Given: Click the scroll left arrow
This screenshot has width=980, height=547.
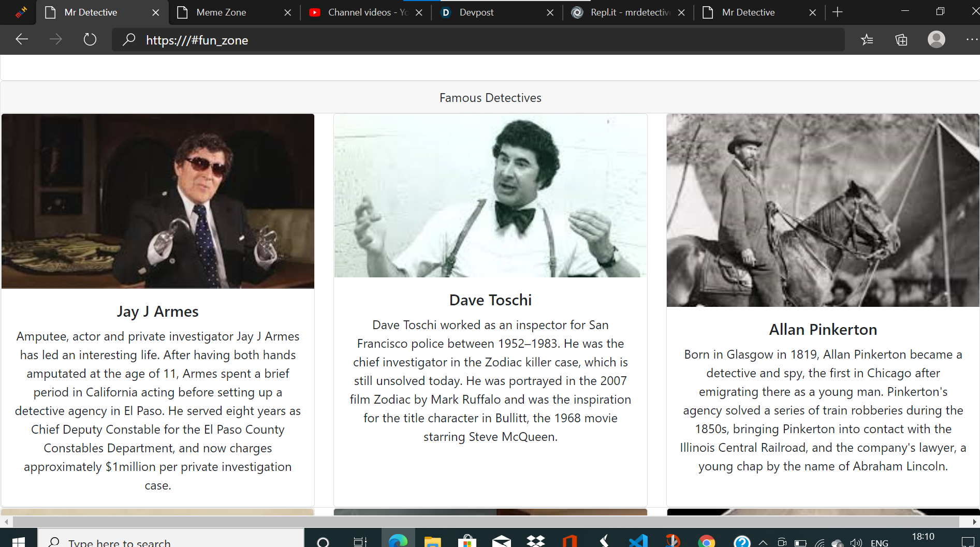Looking at the screenshot, I should point(6,522).
